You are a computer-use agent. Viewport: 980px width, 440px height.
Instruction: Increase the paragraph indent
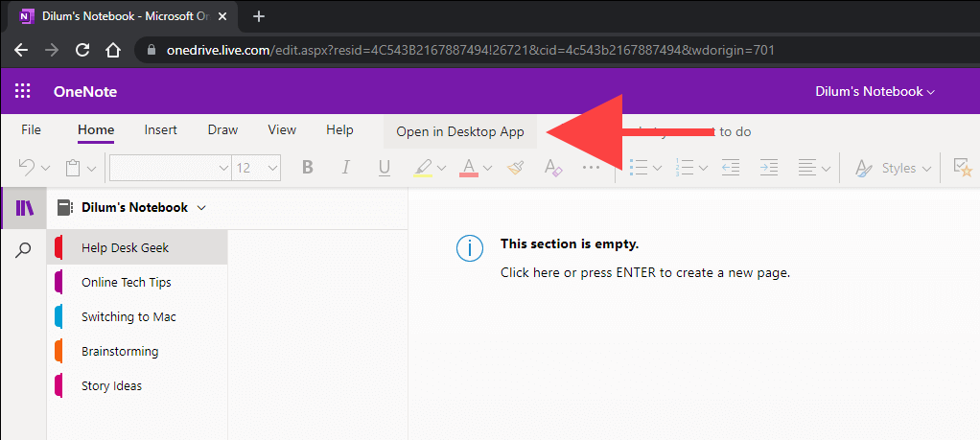769,168
